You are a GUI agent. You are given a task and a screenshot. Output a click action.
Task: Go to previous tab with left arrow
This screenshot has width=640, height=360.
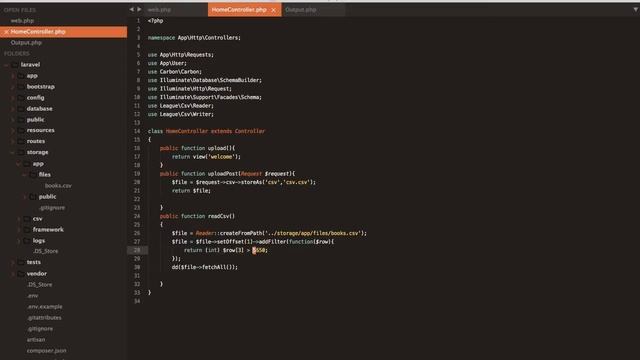click(x=131, y=9)
